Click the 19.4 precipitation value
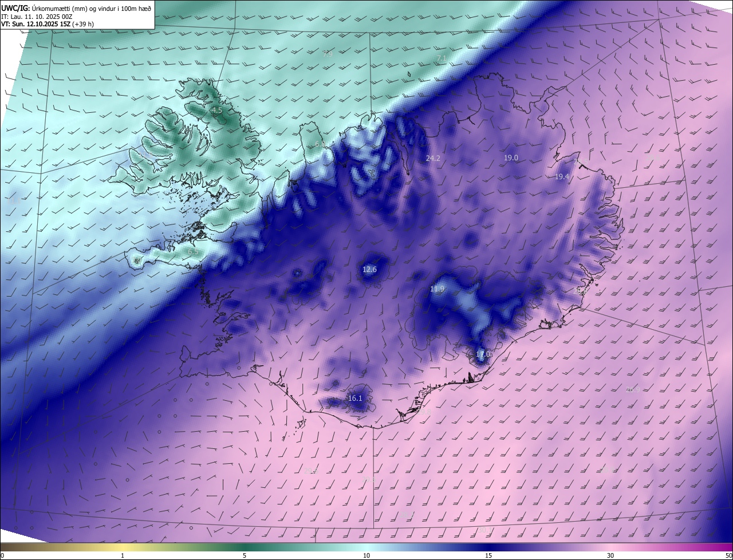The width and height of the screenshot is (733, 560). click(x=562, y=177)
